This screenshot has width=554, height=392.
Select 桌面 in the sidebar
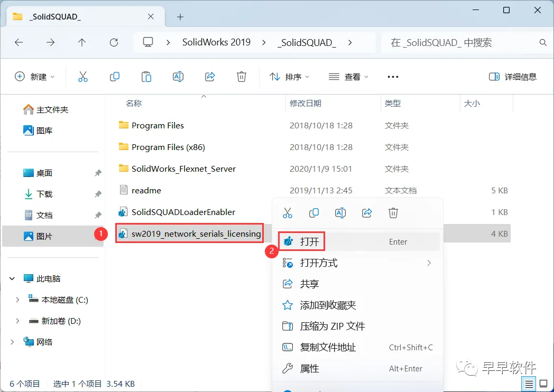38,173
